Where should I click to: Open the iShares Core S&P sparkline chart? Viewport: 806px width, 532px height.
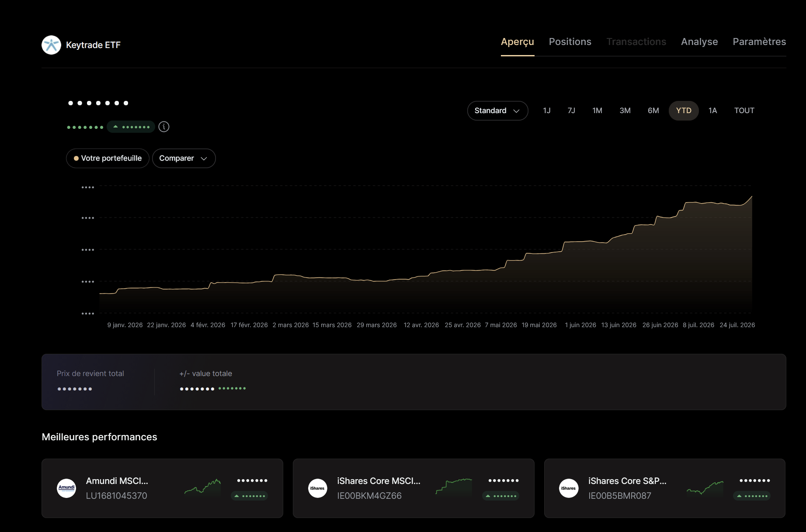click(705, 487)
